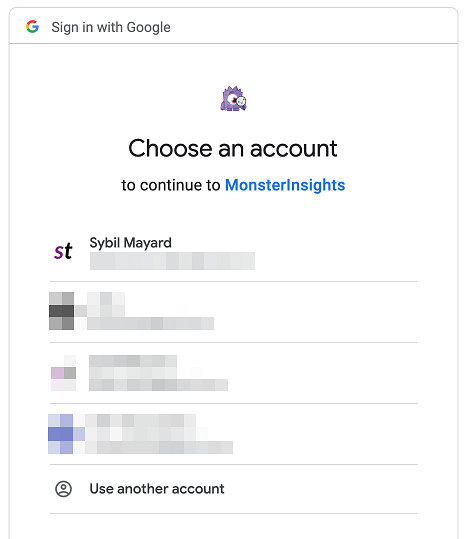Click the blurred email under second account

[x=150, y=324]
